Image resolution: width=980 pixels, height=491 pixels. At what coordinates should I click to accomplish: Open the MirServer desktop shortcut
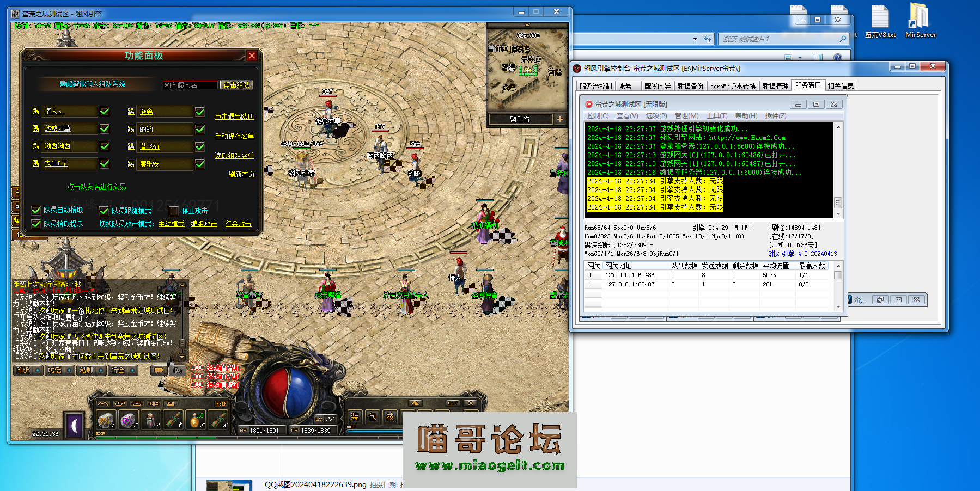[x=920, y=21]
